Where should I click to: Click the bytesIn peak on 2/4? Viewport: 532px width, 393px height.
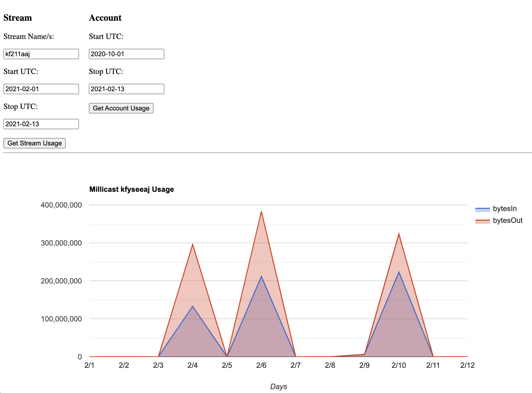click(193, 306)
